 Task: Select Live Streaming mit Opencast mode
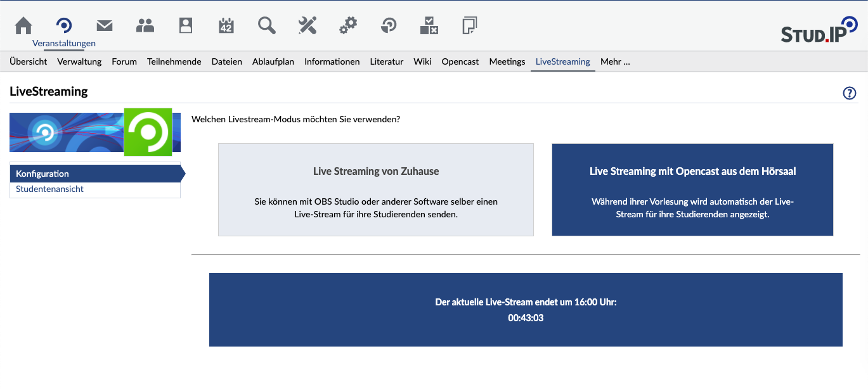pos(692,189)
